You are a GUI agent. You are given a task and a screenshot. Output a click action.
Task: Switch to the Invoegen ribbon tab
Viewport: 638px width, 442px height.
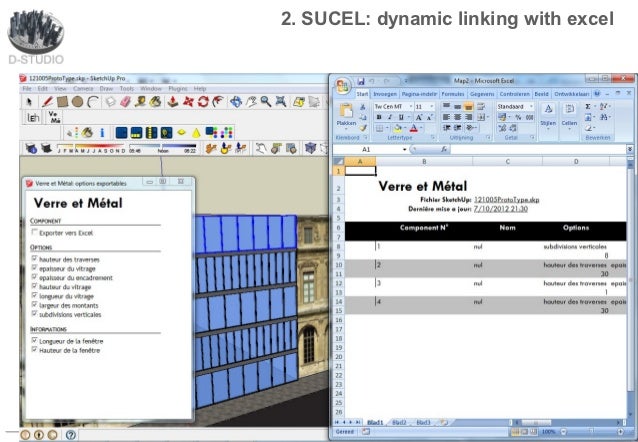(385, 94)
